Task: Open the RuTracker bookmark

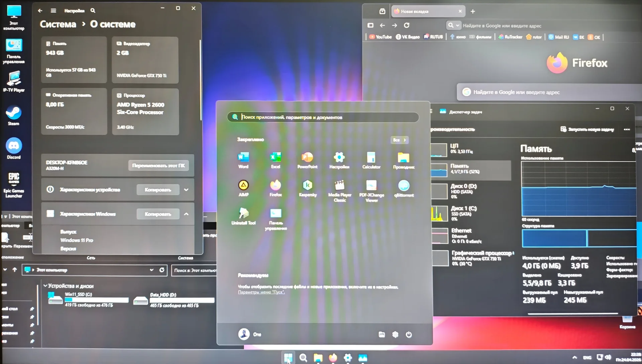Action: [x=510, y=37]
